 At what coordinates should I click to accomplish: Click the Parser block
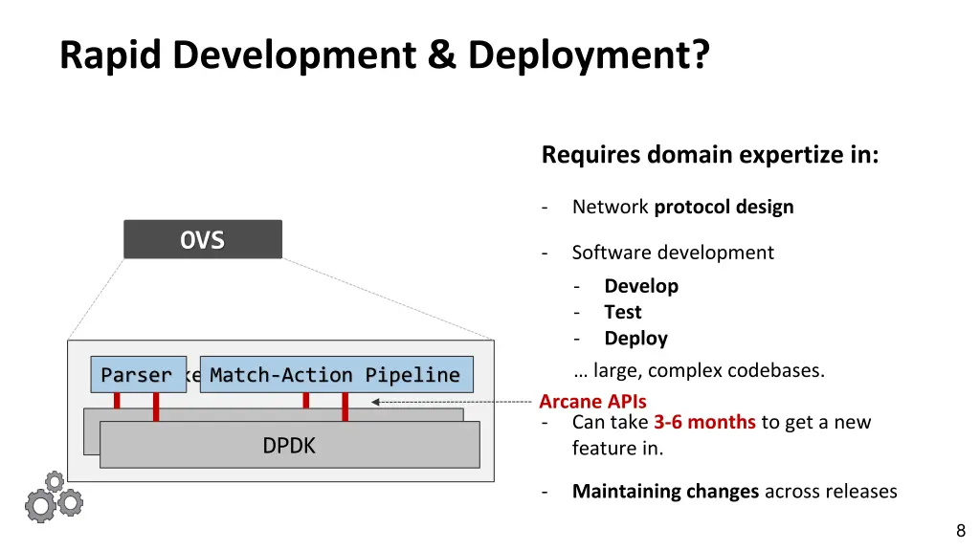(138, 374)
